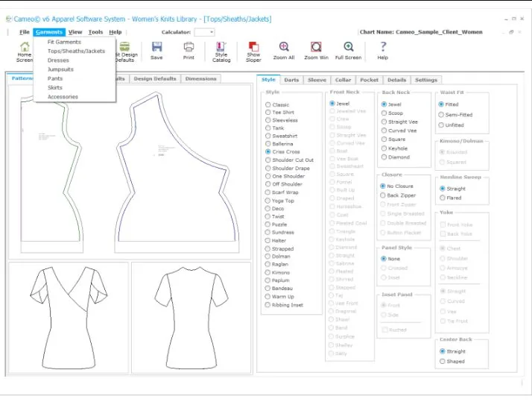Switch to the Details tab
Image resolution: width=532 pixels, height=402 pixels.
[396, 80]
